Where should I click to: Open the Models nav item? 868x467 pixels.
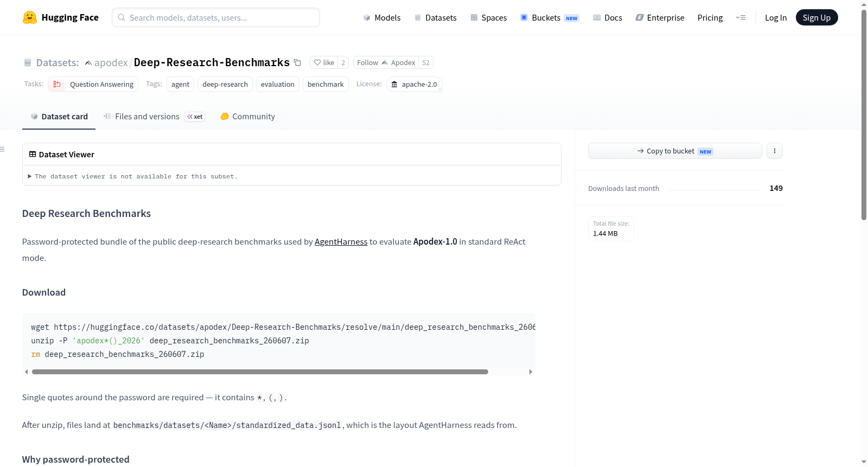pyautogui.click(x=382, y=17)
